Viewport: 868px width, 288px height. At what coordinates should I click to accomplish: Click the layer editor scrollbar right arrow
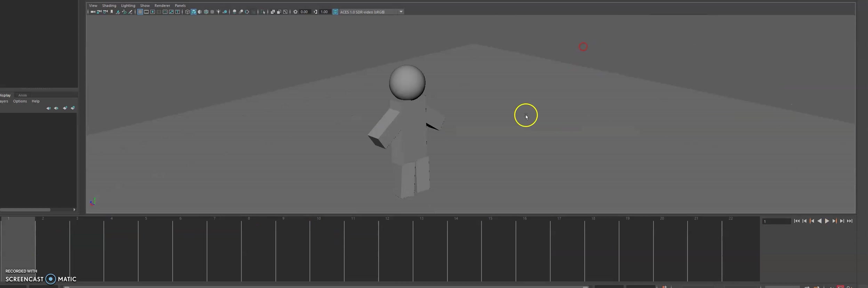point(74,209)
